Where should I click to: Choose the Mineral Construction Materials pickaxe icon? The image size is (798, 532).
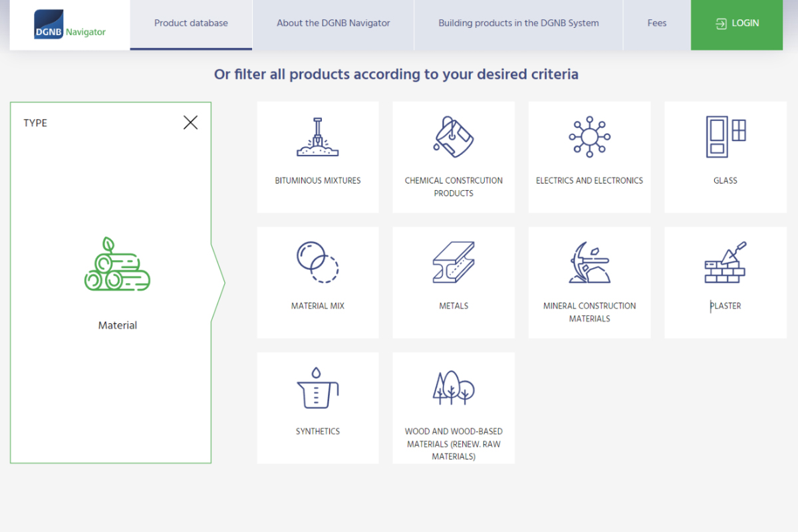pos(589,262)
